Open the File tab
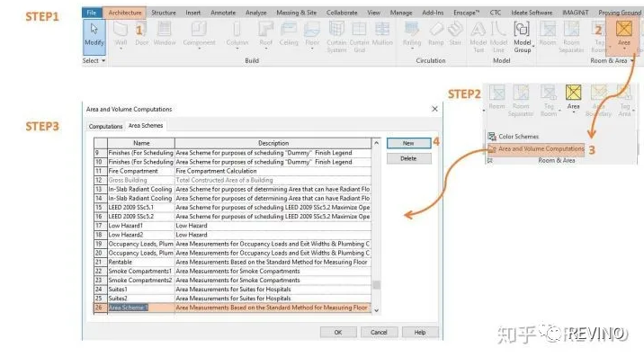 (92, 13)
